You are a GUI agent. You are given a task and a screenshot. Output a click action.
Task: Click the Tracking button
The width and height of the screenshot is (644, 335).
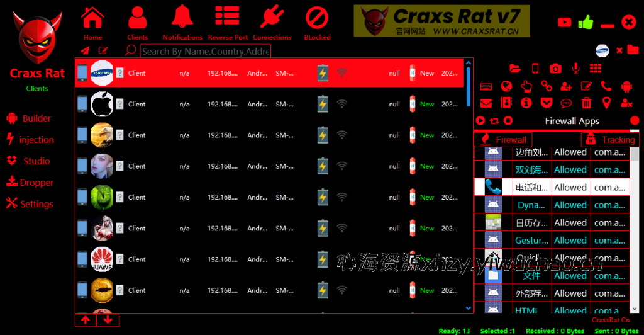coord(610,140)
